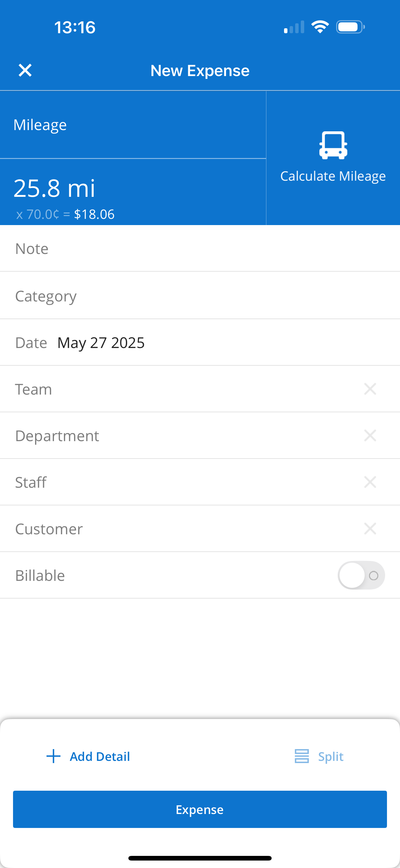This screenshot has width=400, height=868.
Task: Enter text in the Note field
Action: 200,249
